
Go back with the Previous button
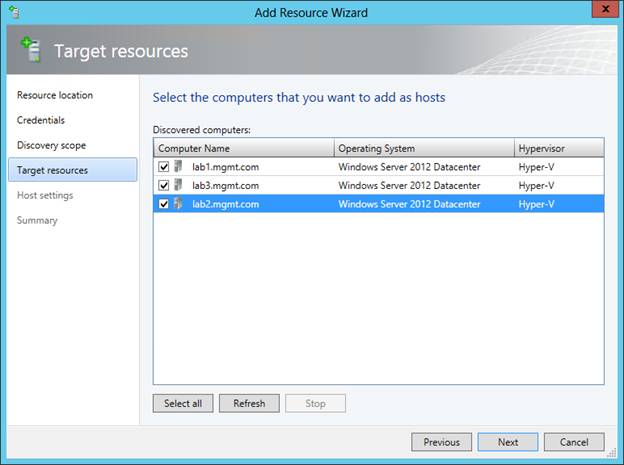(441, 442)
